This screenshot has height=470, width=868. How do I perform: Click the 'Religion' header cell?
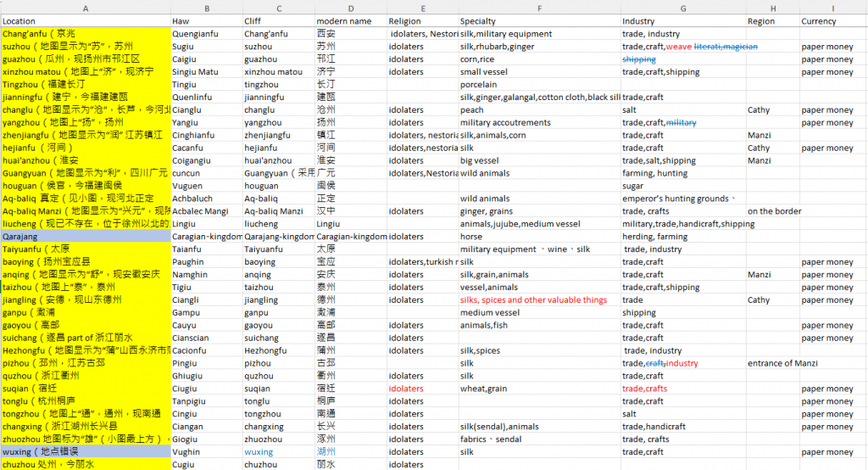(423, 21)
